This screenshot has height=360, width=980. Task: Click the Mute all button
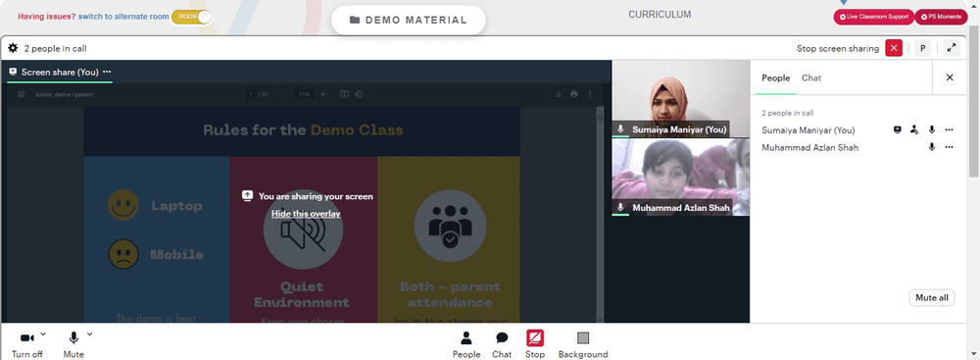click(931, 298)
